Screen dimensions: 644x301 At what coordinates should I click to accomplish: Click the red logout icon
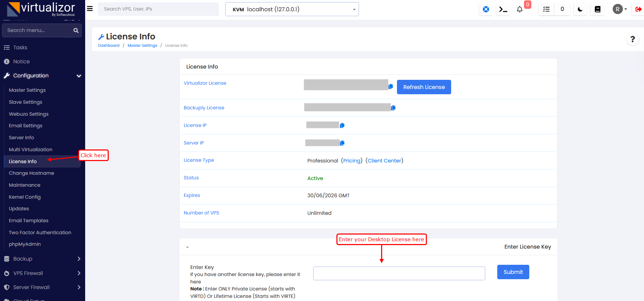638,9
